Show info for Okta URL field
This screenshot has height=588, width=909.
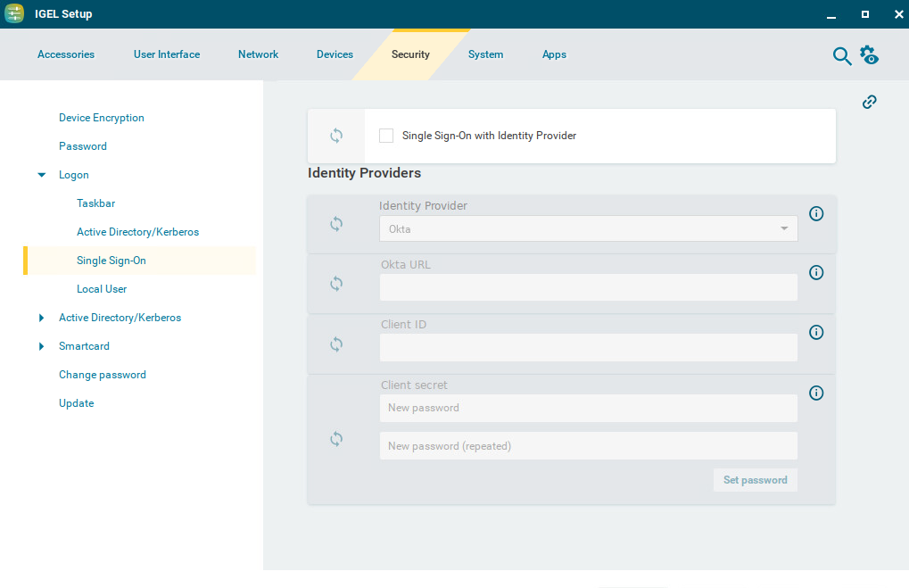coord(816,272)
